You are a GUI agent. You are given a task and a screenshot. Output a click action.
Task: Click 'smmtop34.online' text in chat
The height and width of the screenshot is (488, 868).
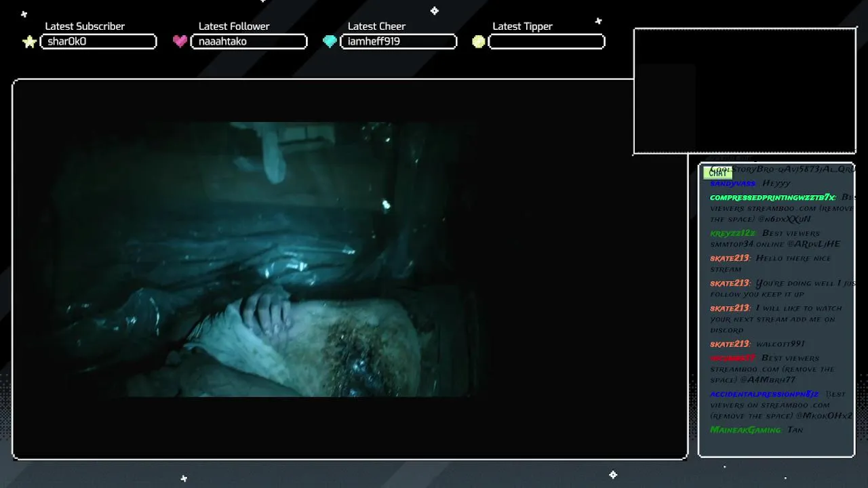747,244
